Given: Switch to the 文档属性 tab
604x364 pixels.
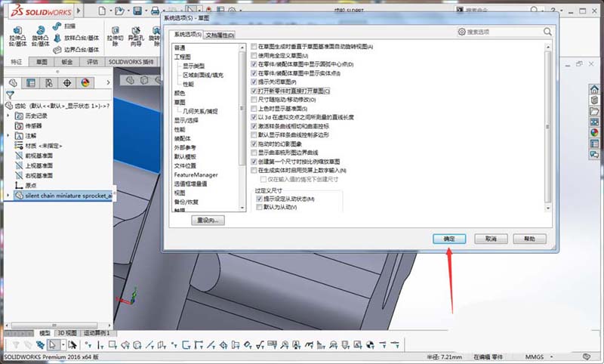Looking at the screenshot, I should (220, 35).
